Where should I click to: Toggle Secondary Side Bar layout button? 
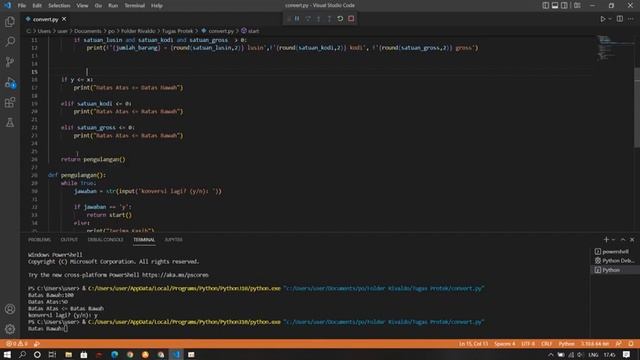[564, 5]
